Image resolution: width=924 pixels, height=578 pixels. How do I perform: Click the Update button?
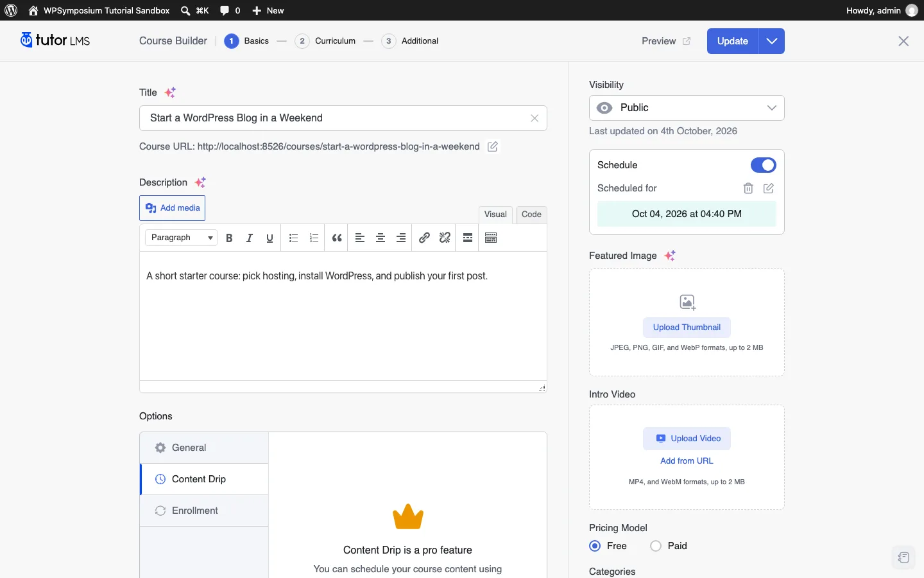click(x=733, y=41)
